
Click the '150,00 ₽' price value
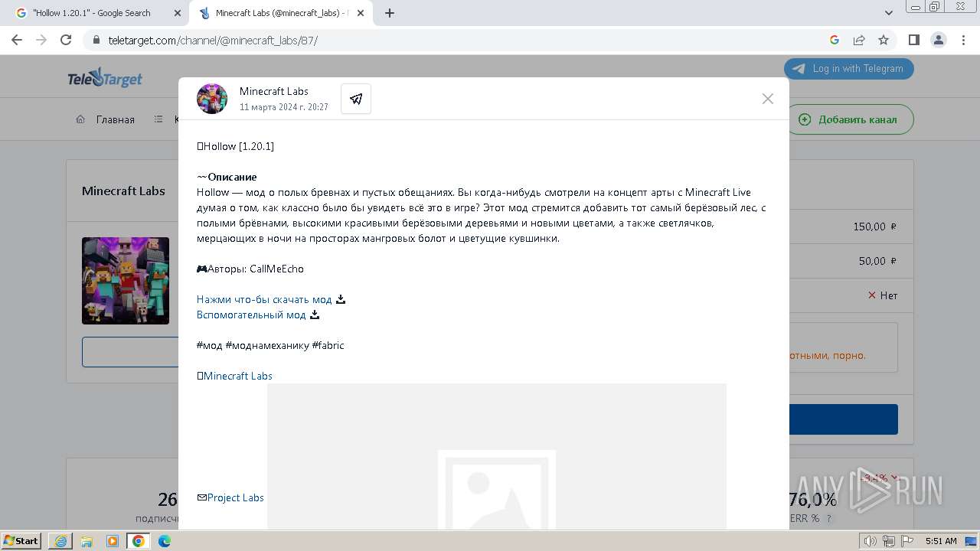pyautogui.click(x=875, y=227)
